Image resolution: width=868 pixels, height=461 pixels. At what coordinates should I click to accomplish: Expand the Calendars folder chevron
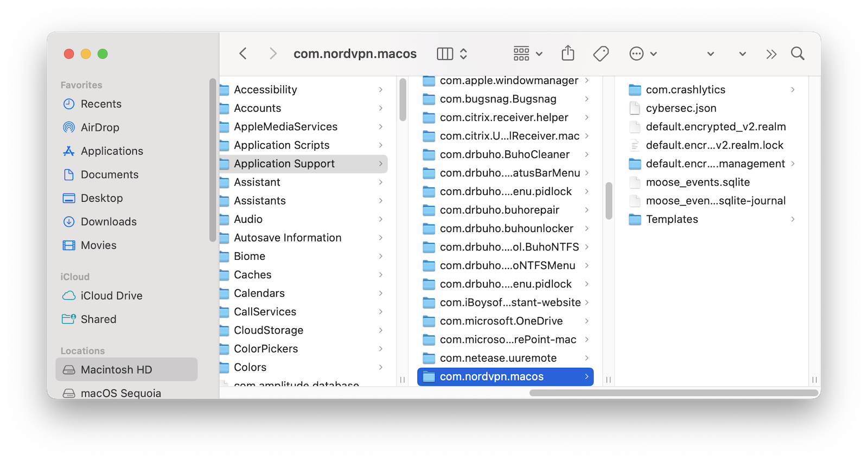click(380, 293)
